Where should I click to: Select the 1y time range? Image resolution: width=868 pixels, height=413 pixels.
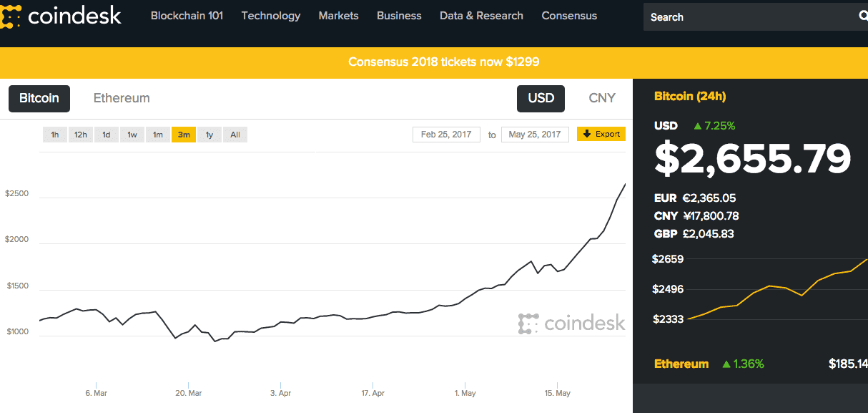click(x=209, y=135)
